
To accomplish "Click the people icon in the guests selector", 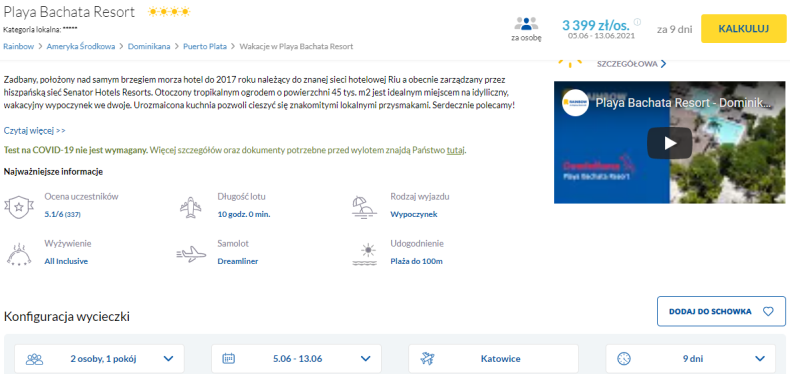I will pyautogui.click(x=35, y=359).
